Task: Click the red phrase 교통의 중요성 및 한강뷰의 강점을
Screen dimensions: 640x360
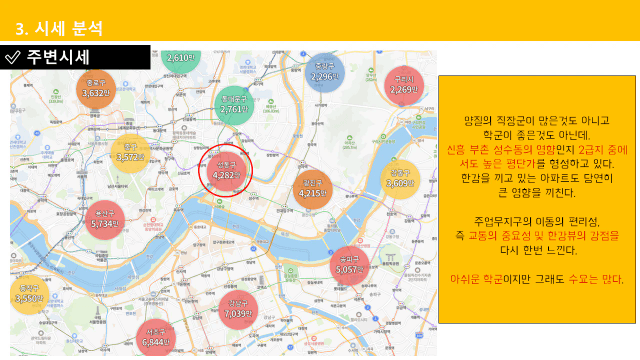Action: (x=543, y=236)
